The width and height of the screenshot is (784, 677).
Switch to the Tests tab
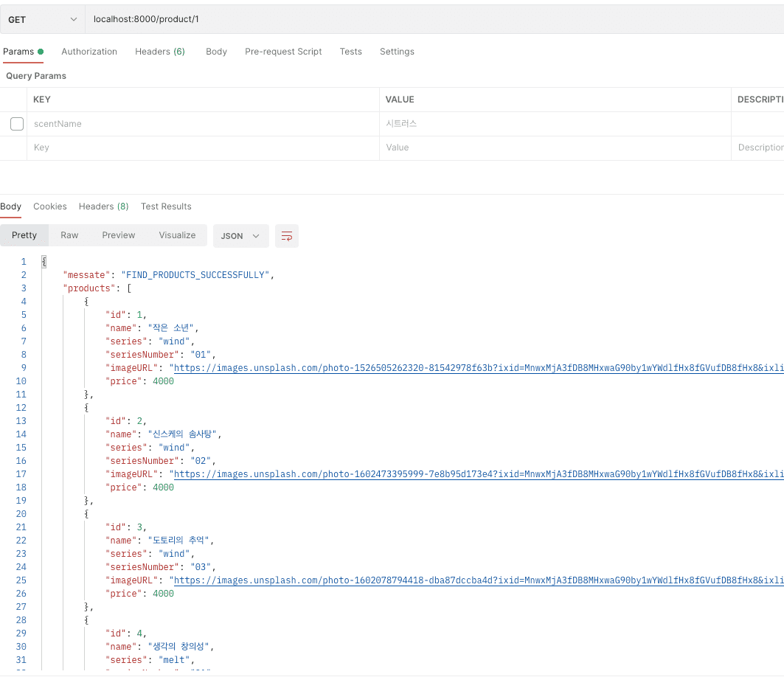(350, 52)
